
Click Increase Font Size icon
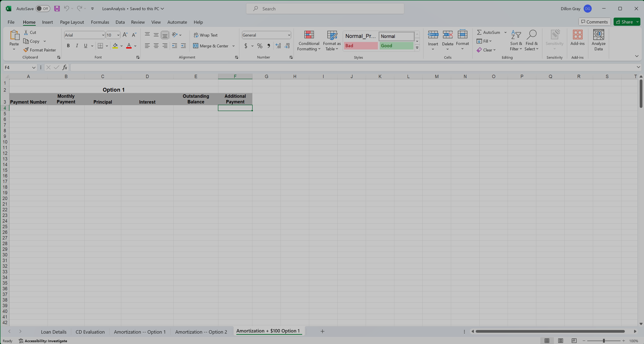pos(125,35)
